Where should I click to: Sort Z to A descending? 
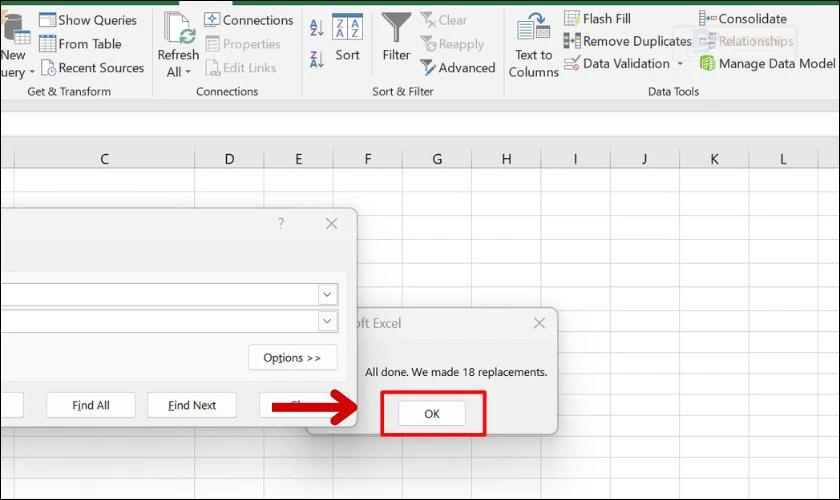(x=317, y=59)
